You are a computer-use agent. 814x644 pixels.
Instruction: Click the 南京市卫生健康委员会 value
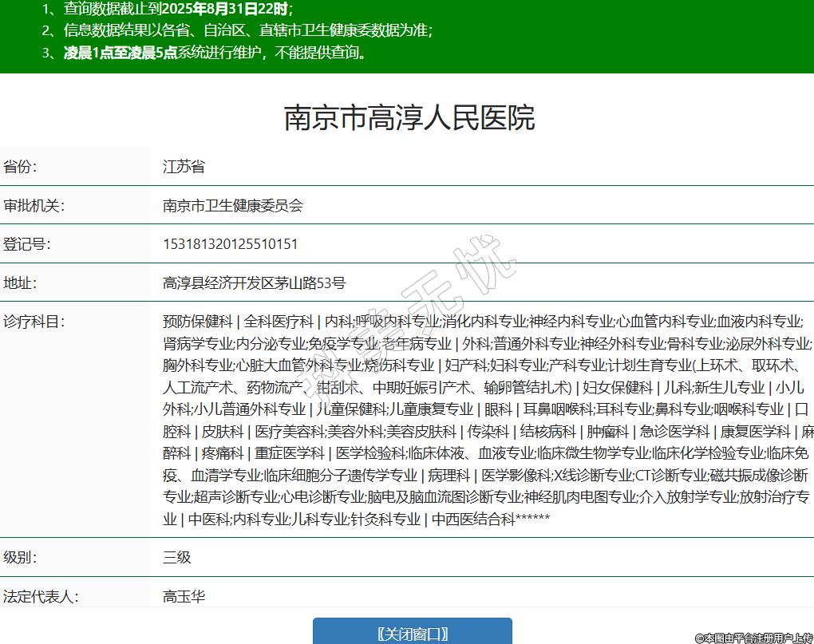point(233,205)
